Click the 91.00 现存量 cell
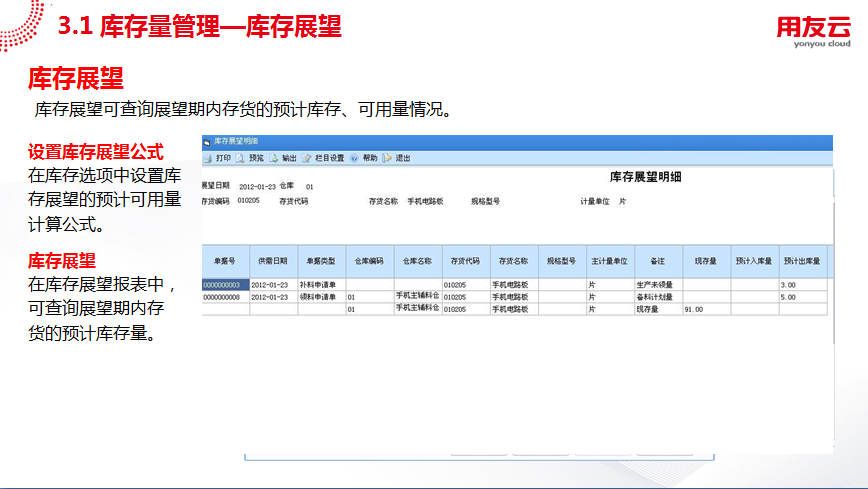 [694, 309]
